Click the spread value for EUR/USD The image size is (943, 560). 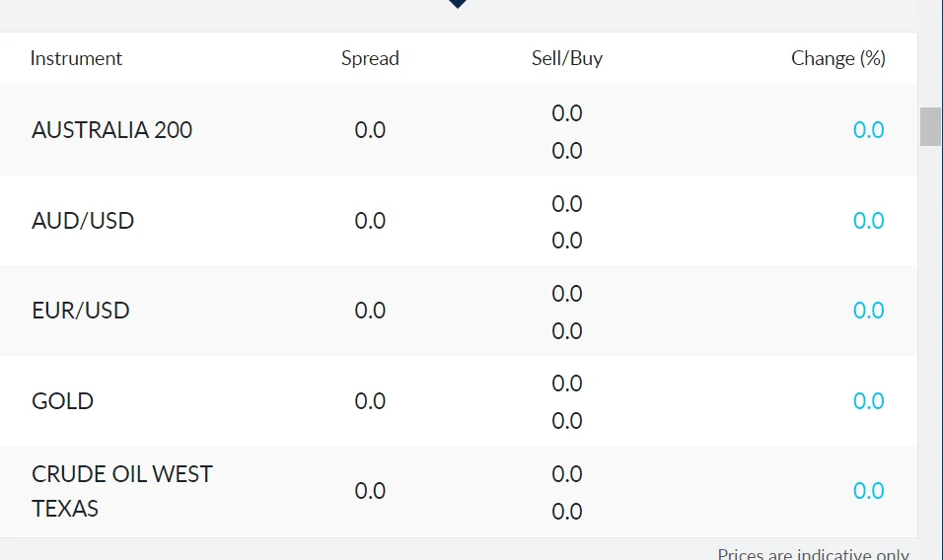pos(370,311)
